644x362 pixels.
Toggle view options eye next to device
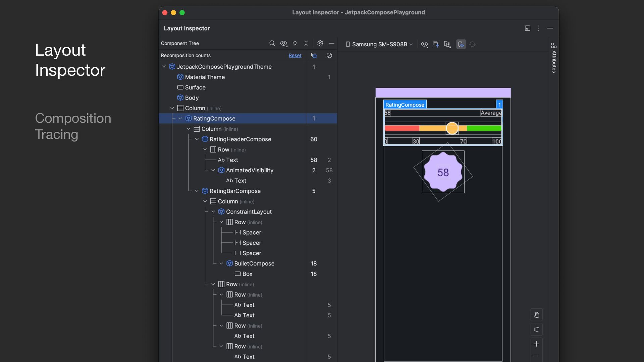point(424,44)
